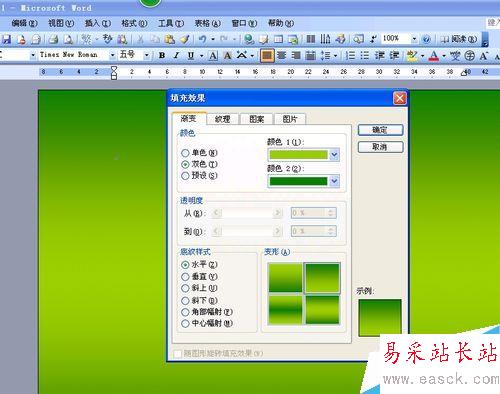The width and height of the screenshot is (500, 394).
Task: Open the 插入 Insert menu
Action: point(98,23)
